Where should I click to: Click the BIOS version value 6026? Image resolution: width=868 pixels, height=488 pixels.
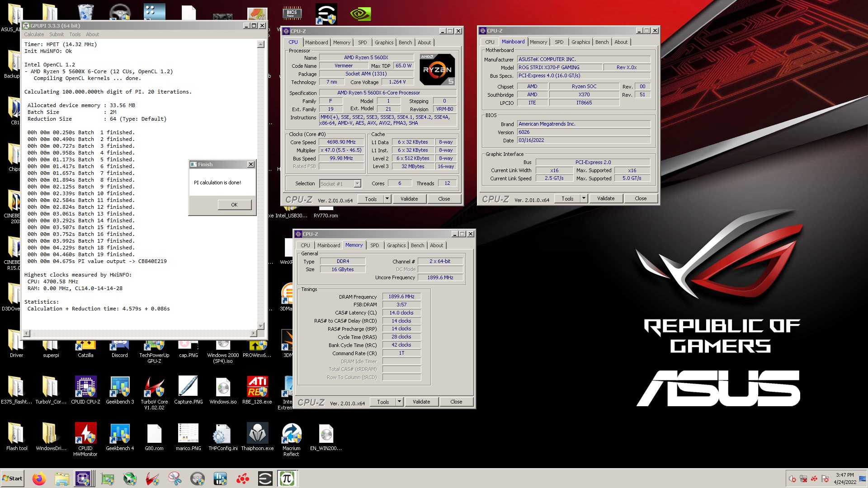point(584,132)
